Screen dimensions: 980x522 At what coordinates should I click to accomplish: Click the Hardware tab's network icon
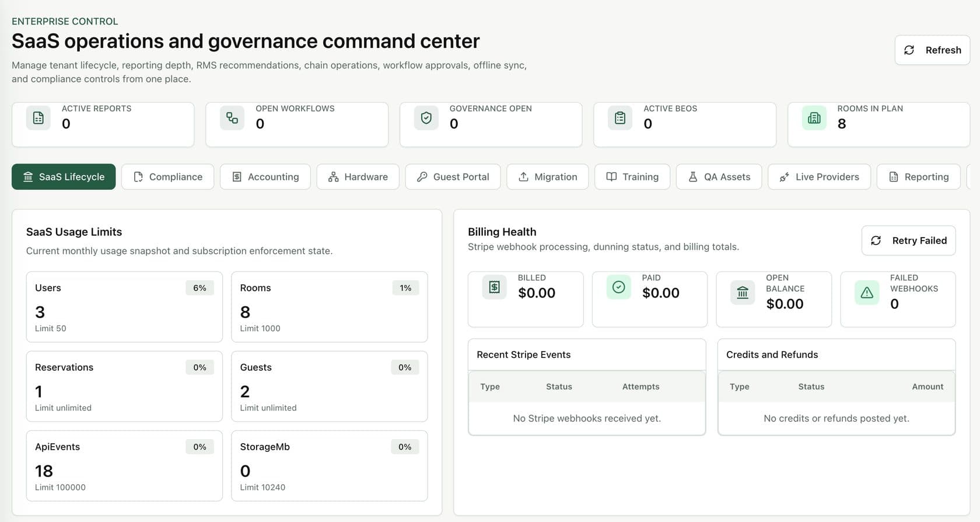coord(334,177)
